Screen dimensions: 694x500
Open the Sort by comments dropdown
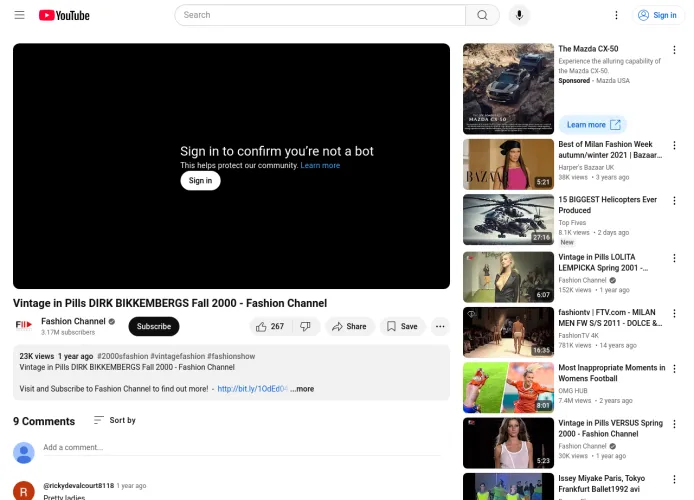click(115, 420)
